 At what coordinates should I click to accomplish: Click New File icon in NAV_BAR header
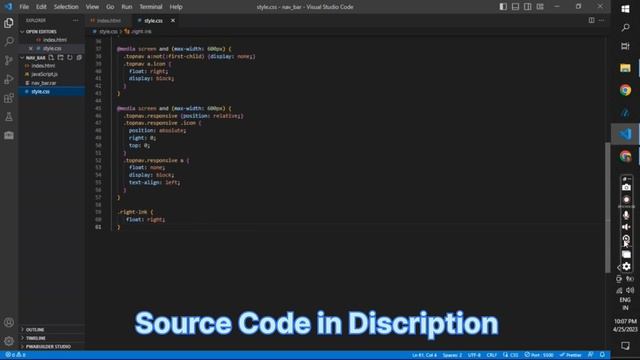point(51,58)
